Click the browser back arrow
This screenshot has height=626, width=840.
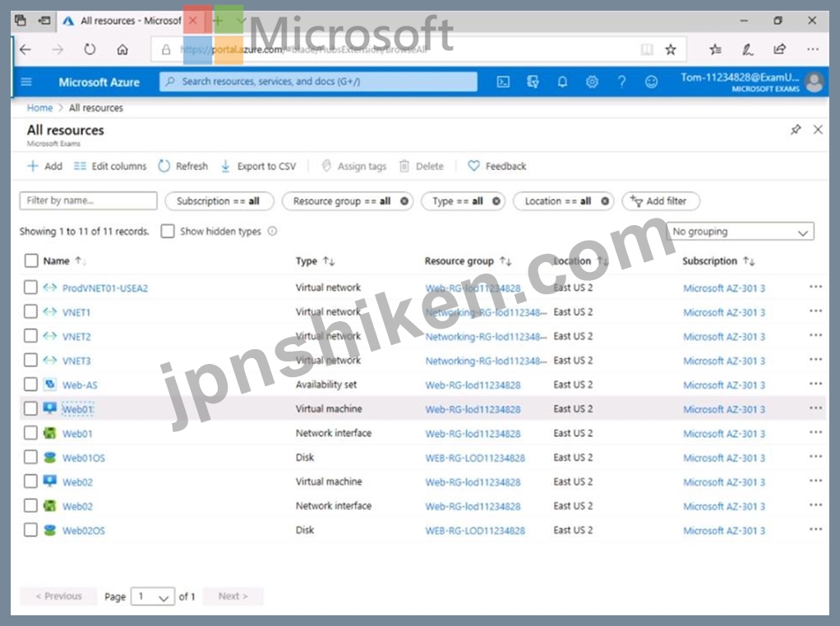click(x=25, y=50)
